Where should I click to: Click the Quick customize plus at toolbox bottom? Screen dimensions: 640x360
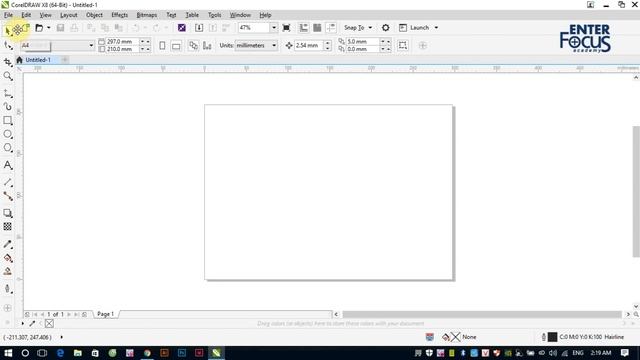[7, 308]
